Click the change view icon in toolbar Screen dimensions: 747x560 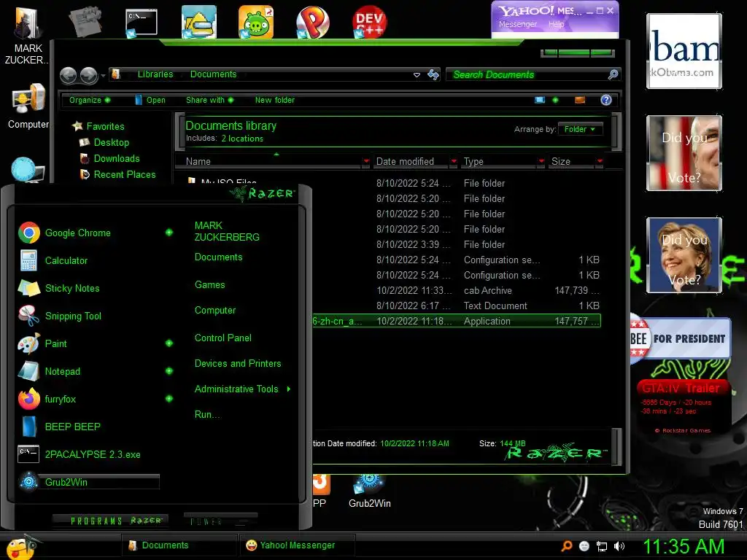[x=539, y=100]
